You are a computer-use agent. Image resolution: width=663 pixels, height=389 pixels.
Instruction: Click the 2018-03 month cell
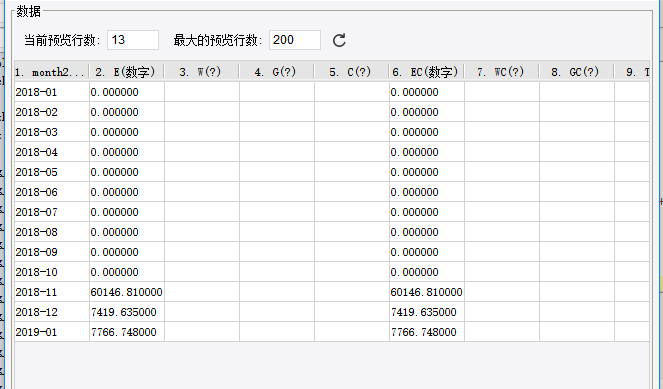[52, 132]
